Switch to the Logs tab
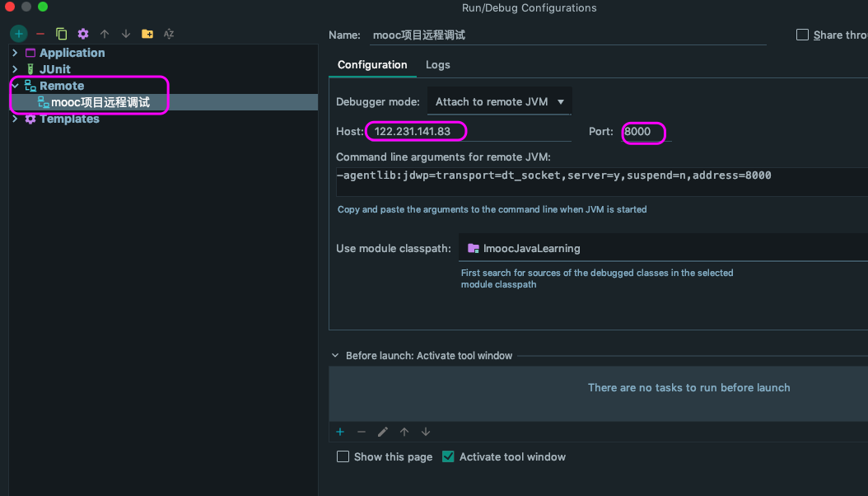The width and height of the screenshot is (868, 496). [437, 65]
